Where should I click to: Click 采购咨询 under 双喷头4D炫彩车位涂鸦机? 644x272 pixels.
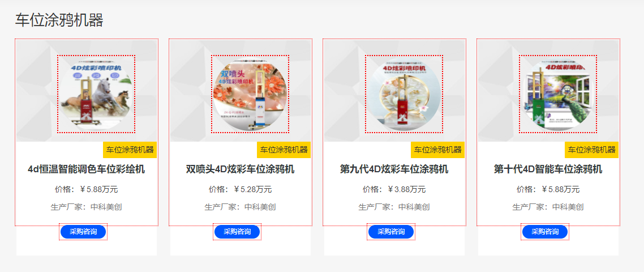tap(237, 232)
